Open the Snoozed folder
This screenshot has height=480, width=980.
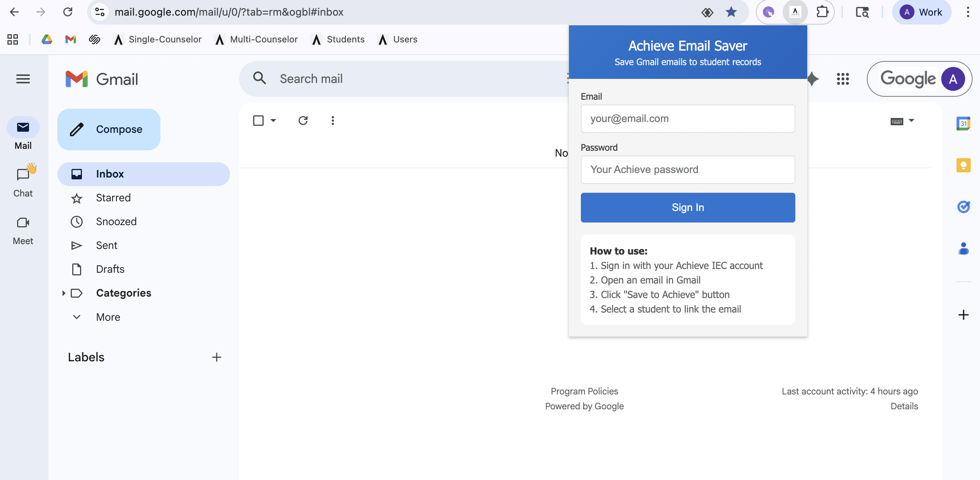(x=143, y=221)
